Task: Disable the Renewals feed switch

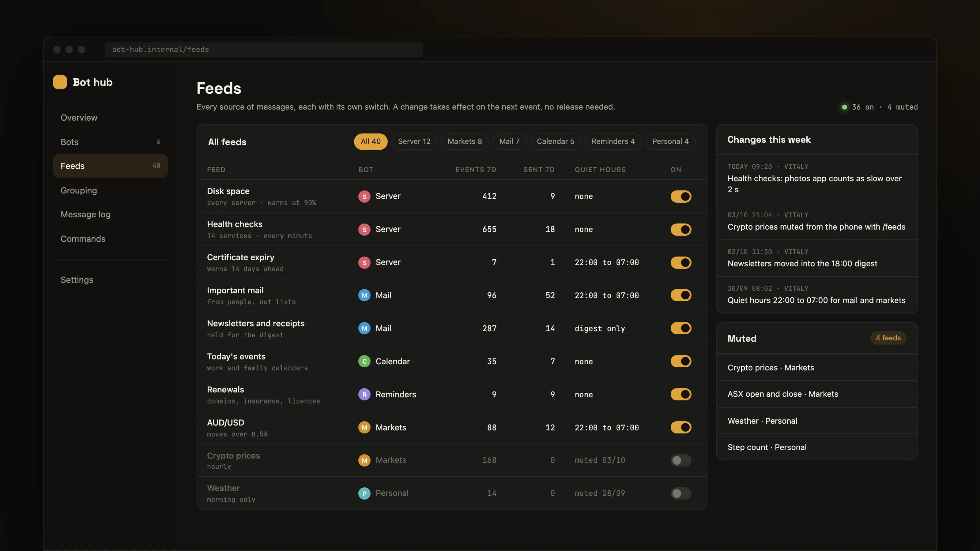Action: click(680, 394)
